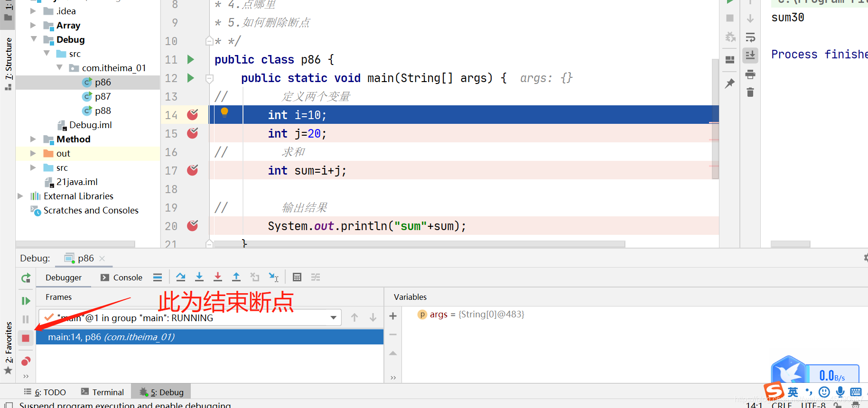Resume program with green play bar icon

26,301
